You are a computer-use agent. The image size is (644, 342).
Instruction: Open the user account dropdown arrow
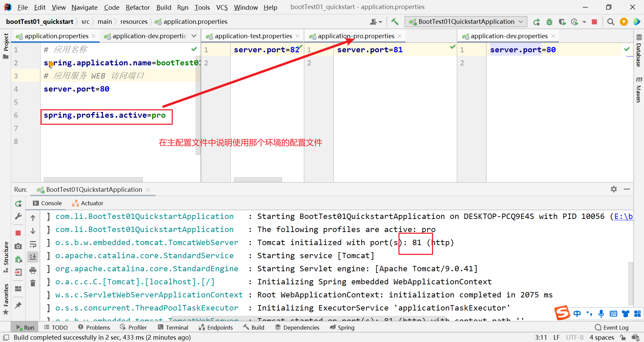pyautogui.click(x=380, y=22)
